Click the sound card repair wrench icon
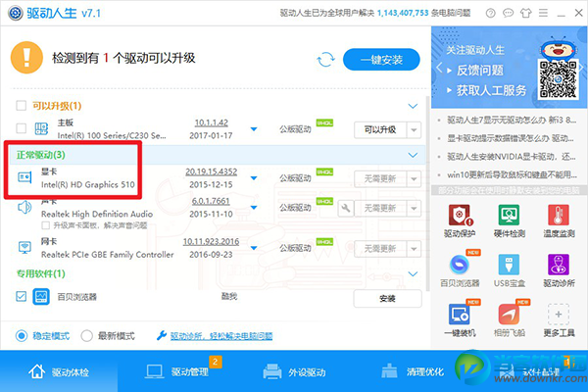 pos(345,208)
